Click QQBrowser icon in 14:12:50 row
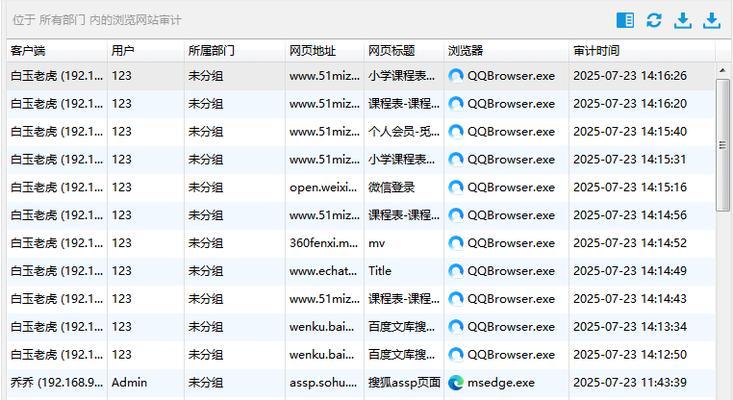This screenshot has height=400, width=733. tap(455, 355)
